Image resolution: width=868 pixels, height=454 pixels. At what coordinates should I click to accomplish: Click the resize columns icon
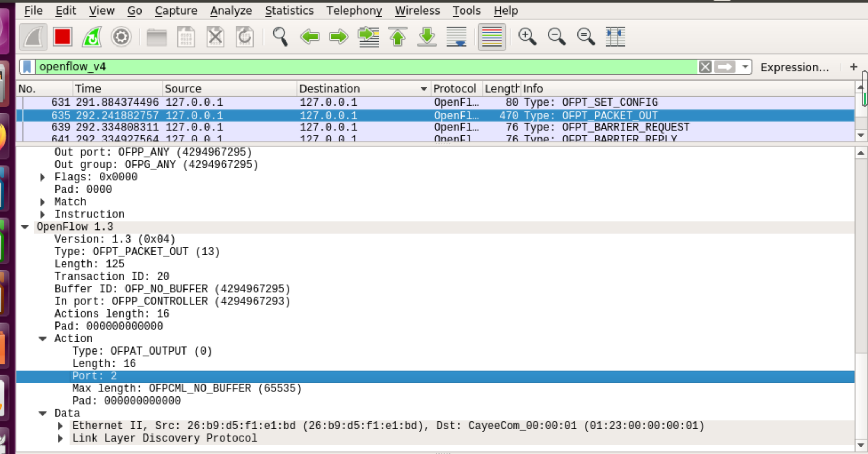click(x=615, y=37)
